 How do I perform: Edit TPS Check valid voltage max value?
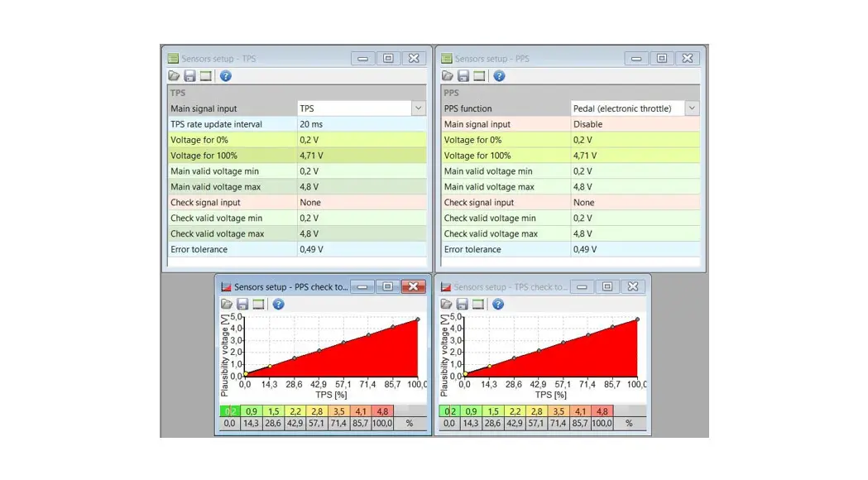tap(362, 233)
